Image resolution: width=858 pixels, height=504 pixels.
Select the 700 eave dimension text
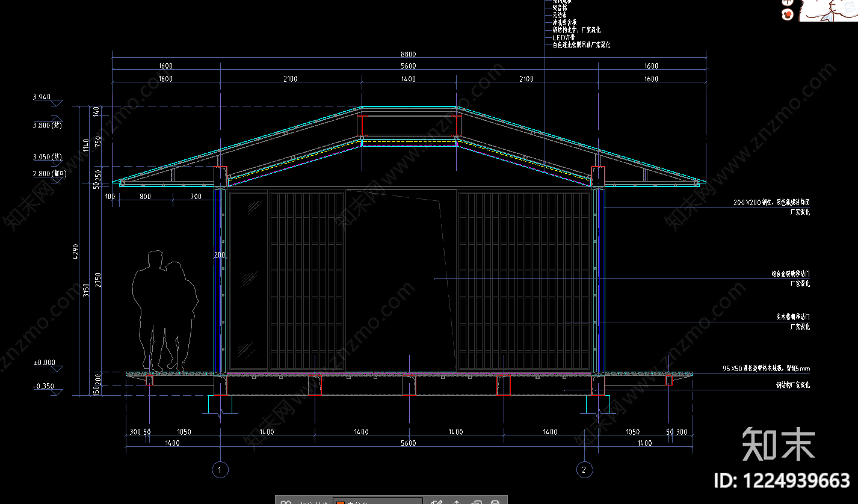(x=196, y=197)
